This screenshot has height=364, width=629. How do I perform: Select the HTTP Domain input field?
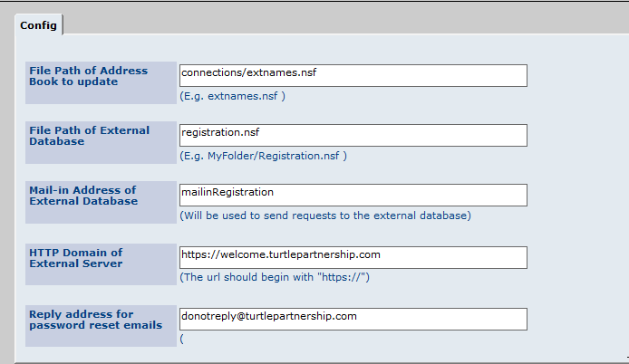[x=353, y=257]
